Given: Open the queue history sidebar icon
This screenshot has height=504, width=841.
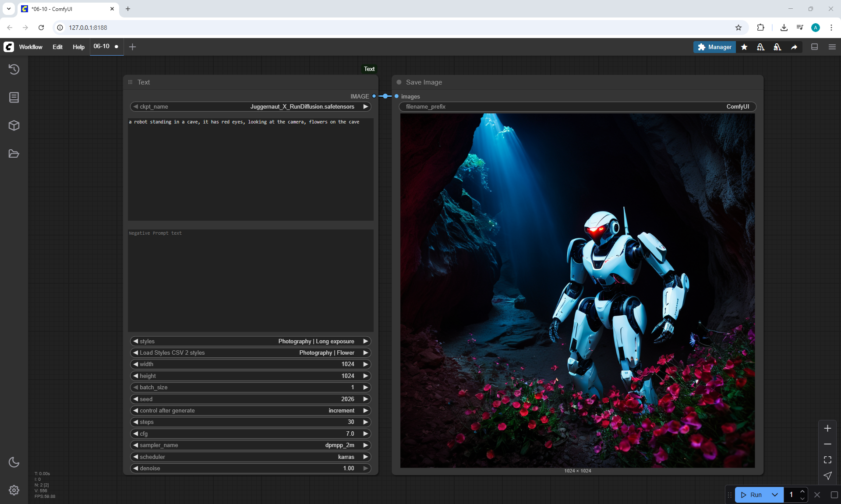Looking at the screenshot, I should click(x=14, y=69).
